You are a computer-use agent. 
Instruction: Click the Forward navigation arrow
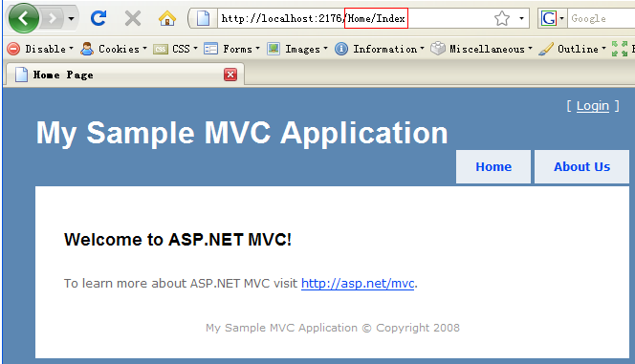pyautogui.click(x=53, y=18)
